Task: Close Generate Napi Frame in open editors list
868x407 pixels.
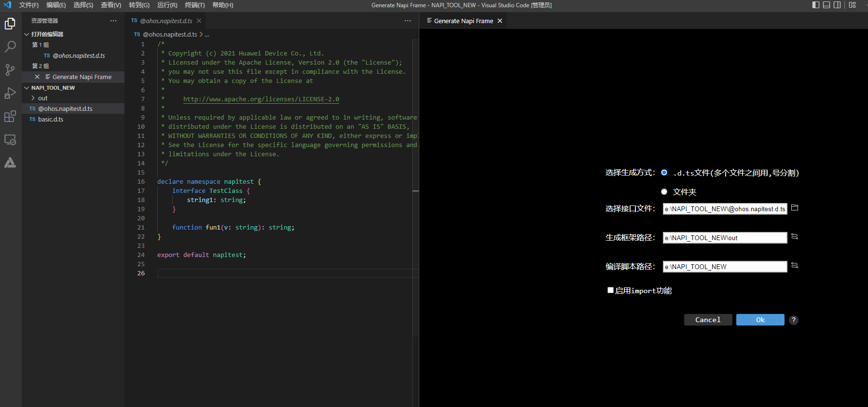Action: click(37, 77)
